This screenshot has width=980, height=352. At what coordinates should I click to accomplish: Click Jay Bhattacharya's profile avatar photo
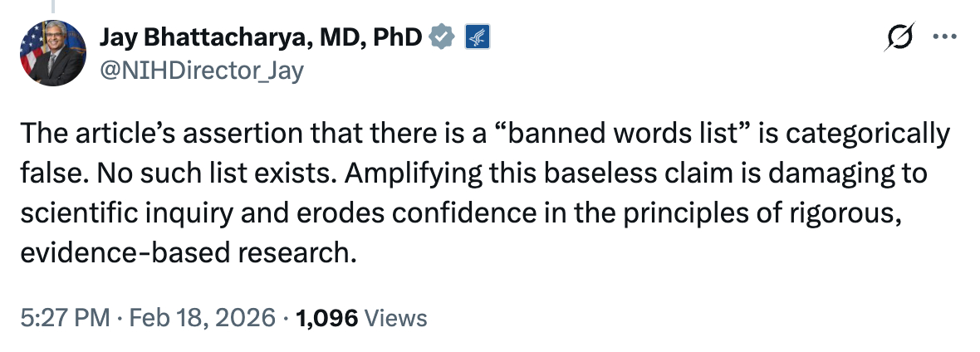tap(51, 53)
